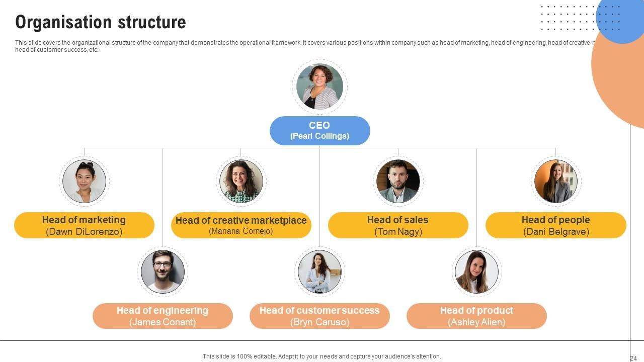Click the editable slide footer note

pyautogui.click(x=321, y=356)
